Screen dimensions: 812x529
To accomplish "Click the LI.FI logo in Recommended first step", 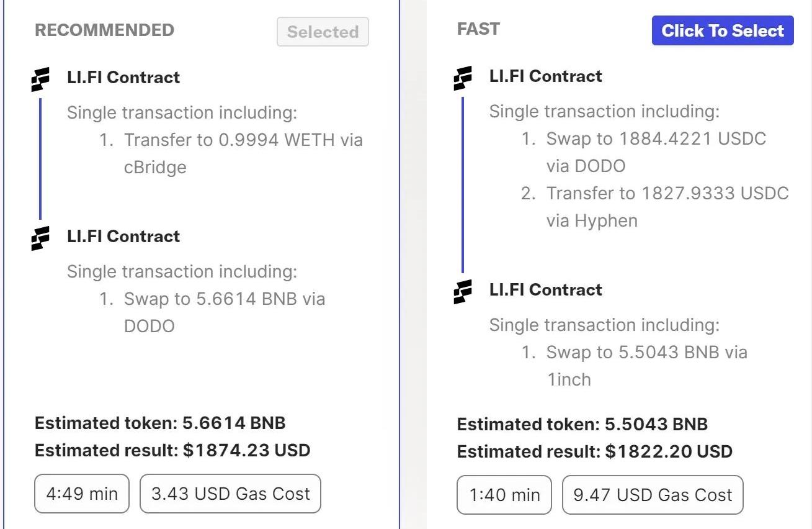I will tap(41, 79).
